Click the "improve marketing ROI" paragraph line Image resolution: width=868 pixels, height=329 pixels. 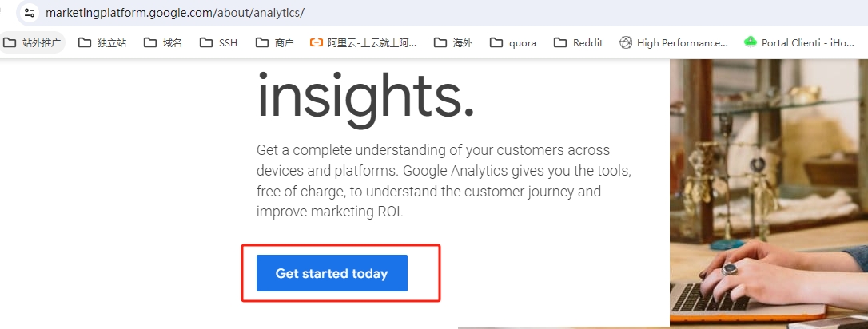coord(330,212)
